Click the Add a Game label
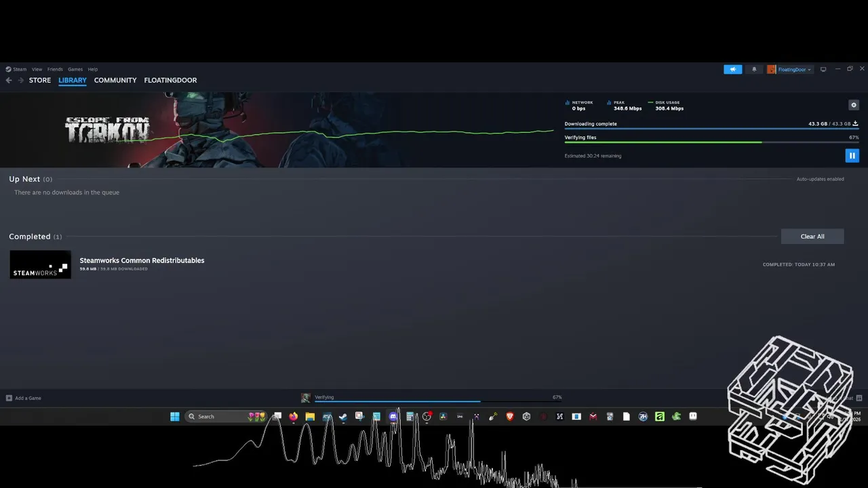Screen dimensions: 868x488 pyautogui.click(x=28, y=398)
